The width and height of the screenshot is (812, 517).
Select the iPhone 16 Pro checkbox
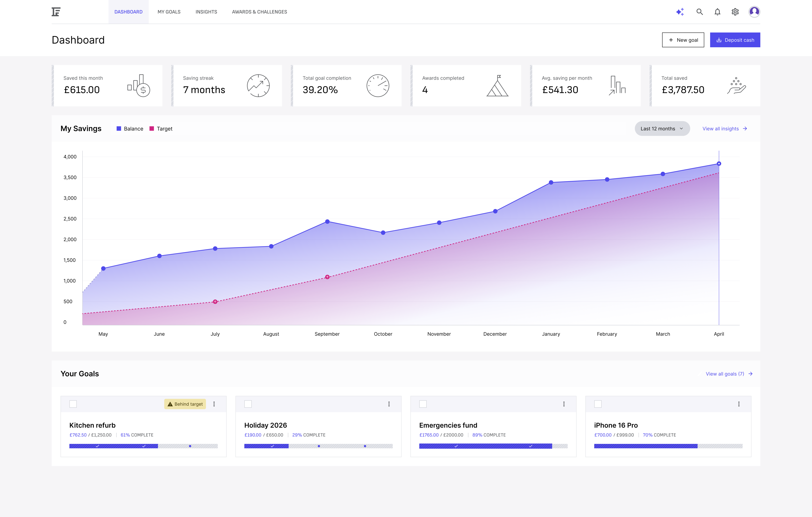[x=598, y=404]
